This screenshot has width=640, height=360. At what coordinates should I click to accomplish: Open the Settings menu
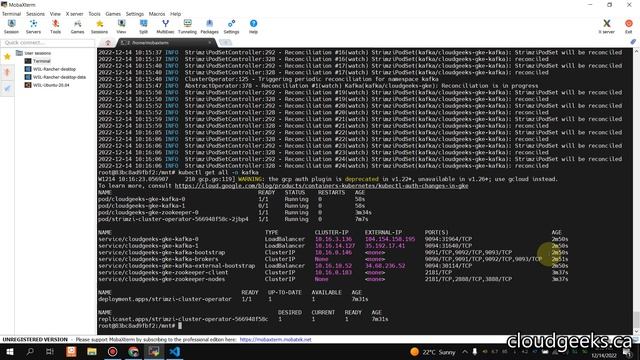(135, 14)
